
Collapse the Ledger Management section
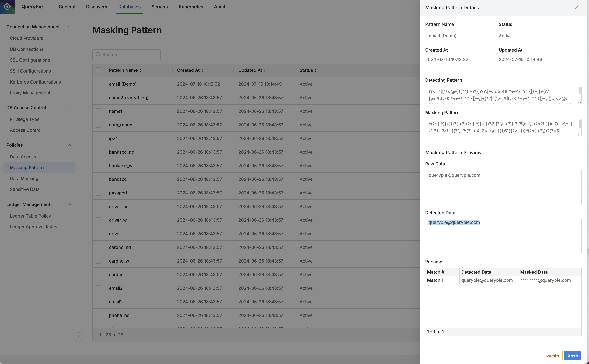[69, 204]
